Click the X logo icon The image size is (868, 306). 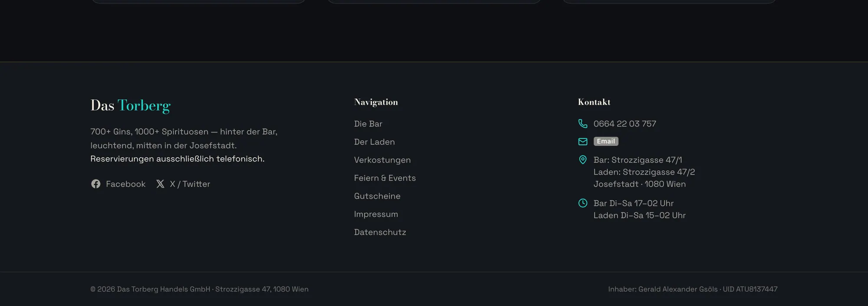point(160,184)
